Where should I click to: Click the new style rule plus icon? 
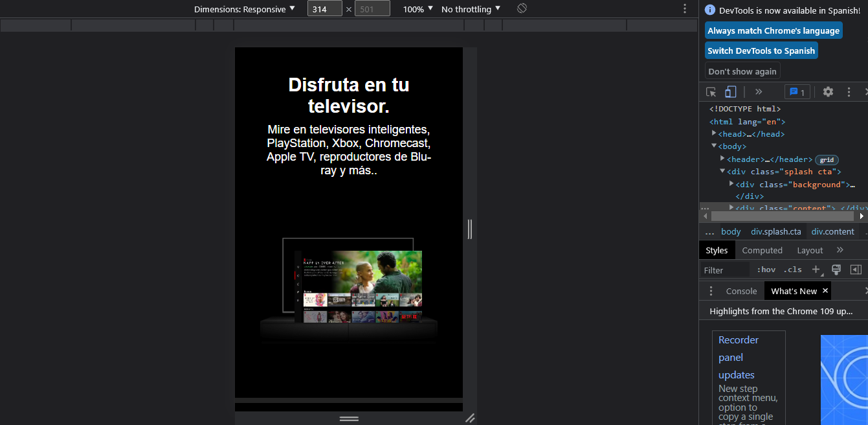[816, 270]
